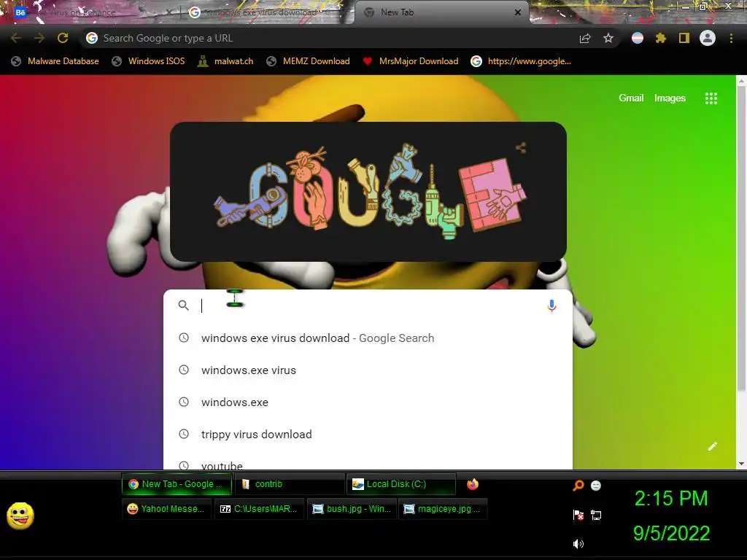Viewport: 747px width, 560px height.
Task: Open the Malware Database bookmark
Action: click(x=55, y=61)
